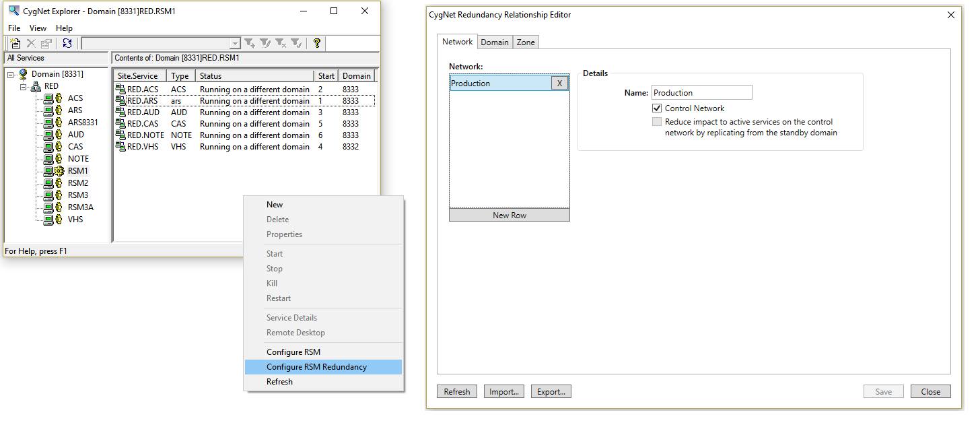Viewport: 980px width, 431px height.
Task: Click the New service toolbar icon
Action: coord(15,43)
